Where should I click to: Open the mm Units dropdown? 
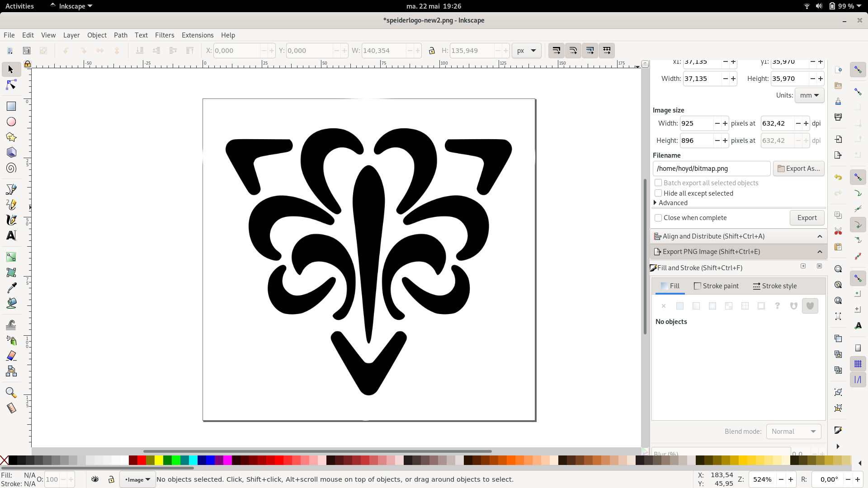pos(809,95)
